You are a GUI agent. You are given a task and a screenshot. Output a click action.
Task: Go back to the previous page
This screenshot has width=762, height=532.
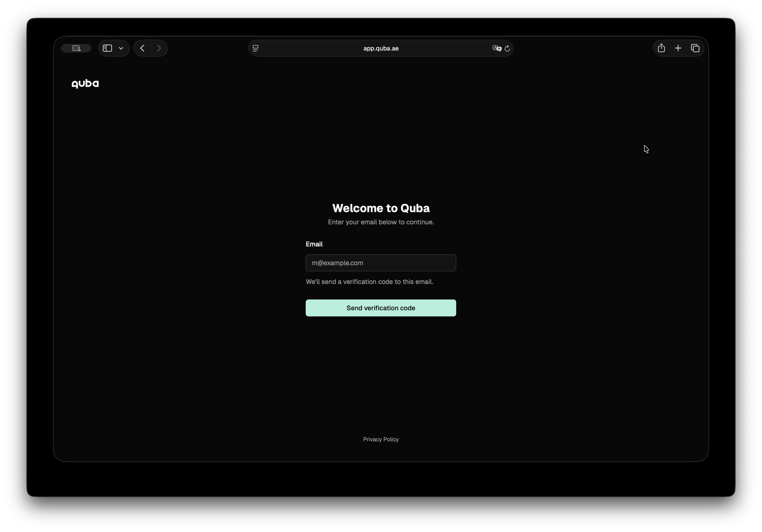click(142, 48)
